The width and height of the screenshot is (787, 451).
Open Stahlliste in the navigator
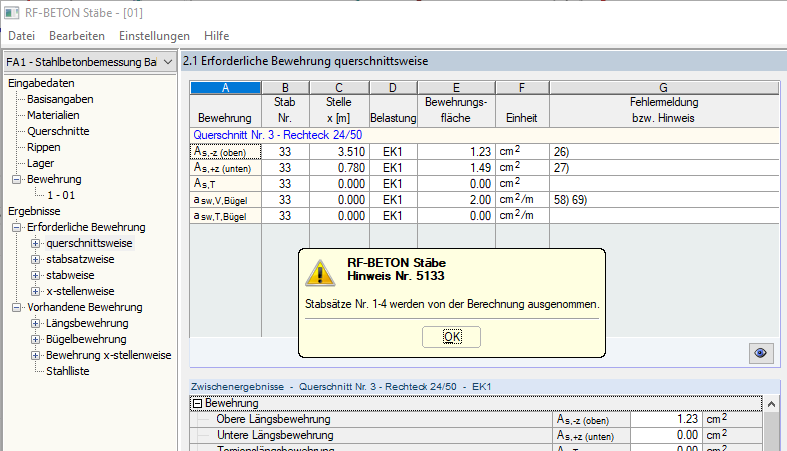point(68,371)
